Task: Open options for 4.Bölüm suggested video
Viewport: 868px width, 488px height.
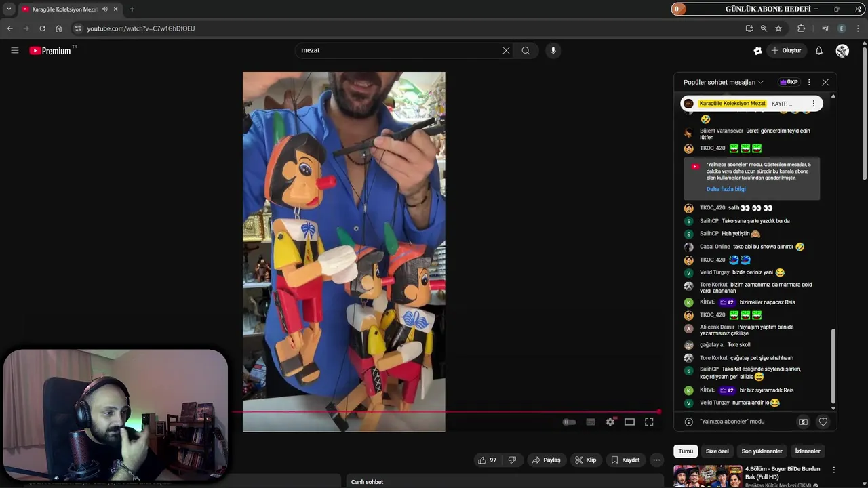Action: (833, 470)
